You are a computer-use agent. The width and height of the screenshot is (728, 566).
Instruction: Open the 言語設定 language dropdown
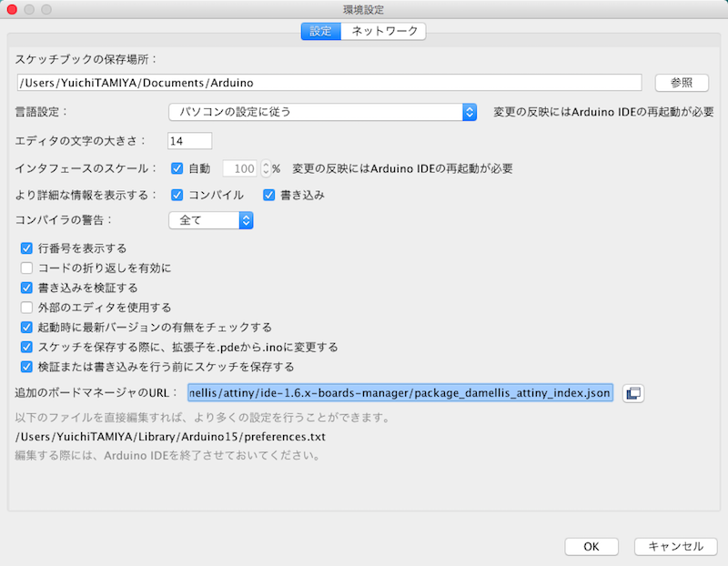(x=323, y=112)
